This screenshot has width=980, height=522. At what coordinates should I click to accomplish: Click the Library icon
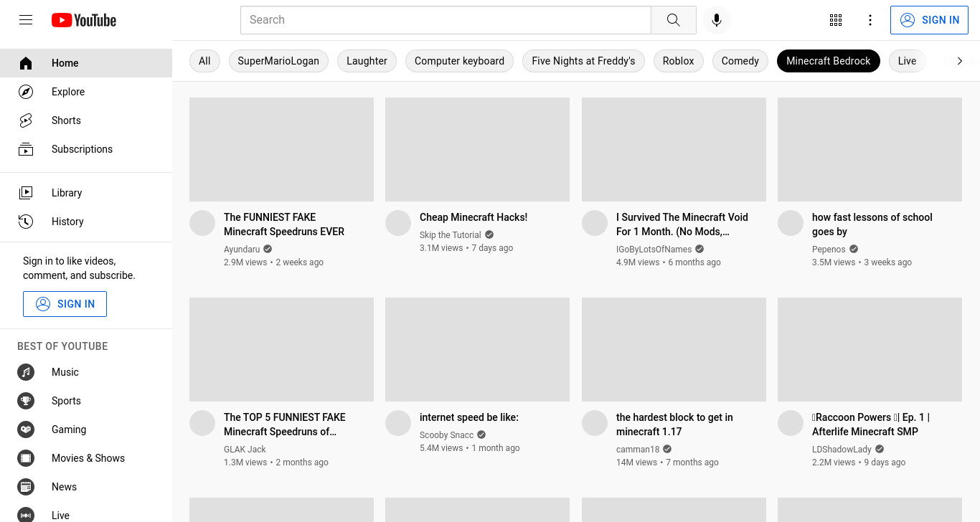coord(26,193)
